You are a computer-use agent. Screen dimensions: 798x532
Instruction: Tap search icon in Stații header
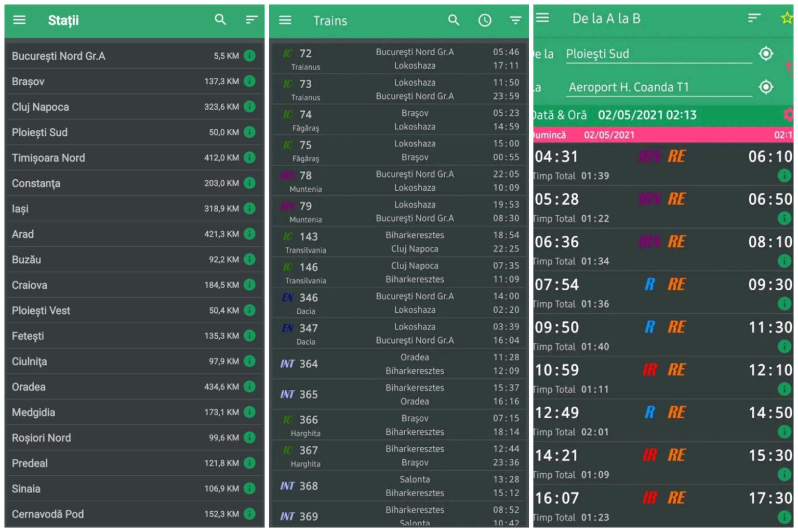coord(220,20)
